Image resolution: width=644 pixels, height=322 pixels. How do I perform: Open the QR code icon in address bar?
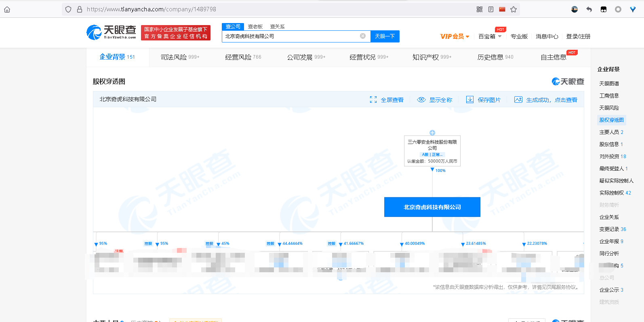coord(480,9)
